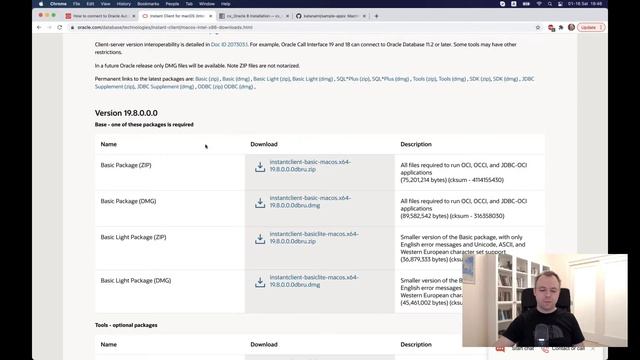
Task: Download instantclient-basic-macos.x64 dmg file link
Action: (x=310, y=201)
